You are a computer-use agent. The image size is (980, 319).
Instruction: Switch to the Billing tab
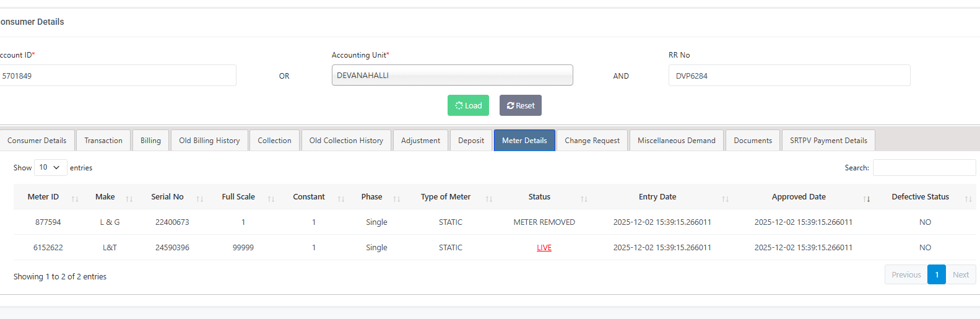(x=150, y=141)
